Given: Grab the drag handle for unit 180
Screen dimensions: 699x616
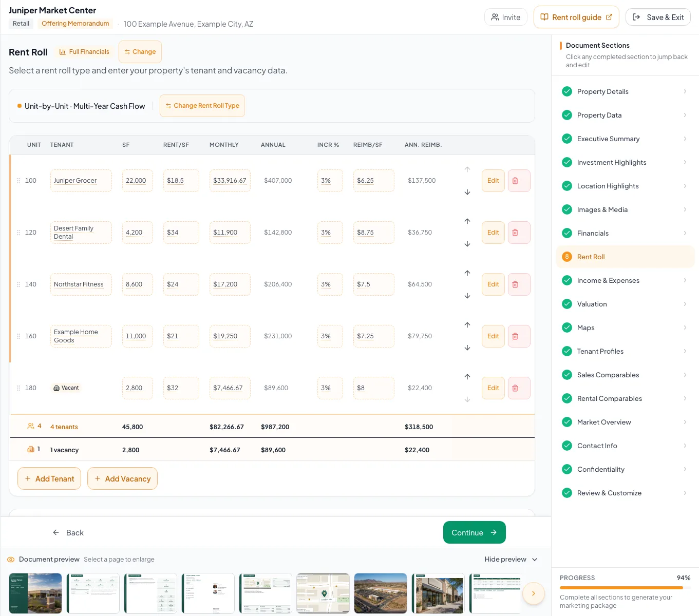Looking at the screenshot, I should tap(18, 388).
